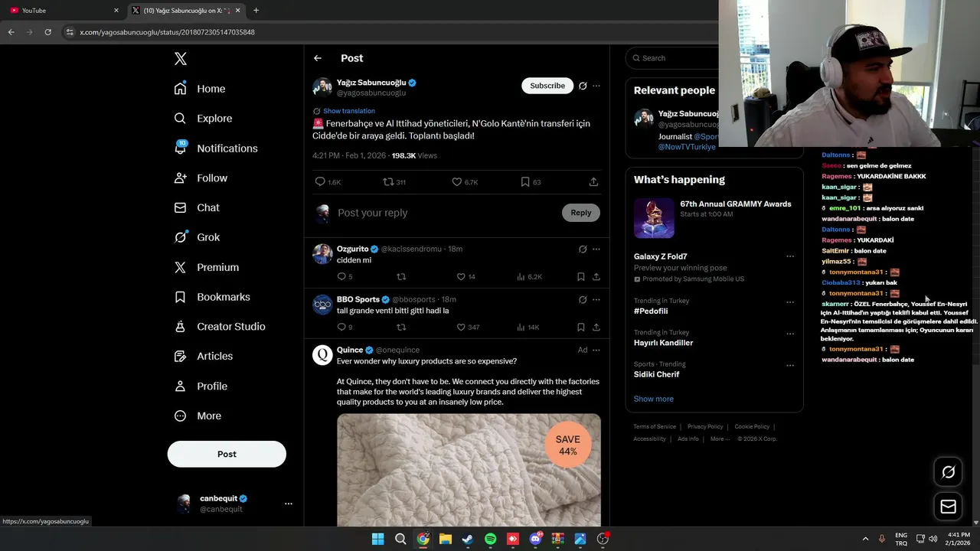980x551 pixels.
Task: Open more options on main post
Action: tap(596, 86)
